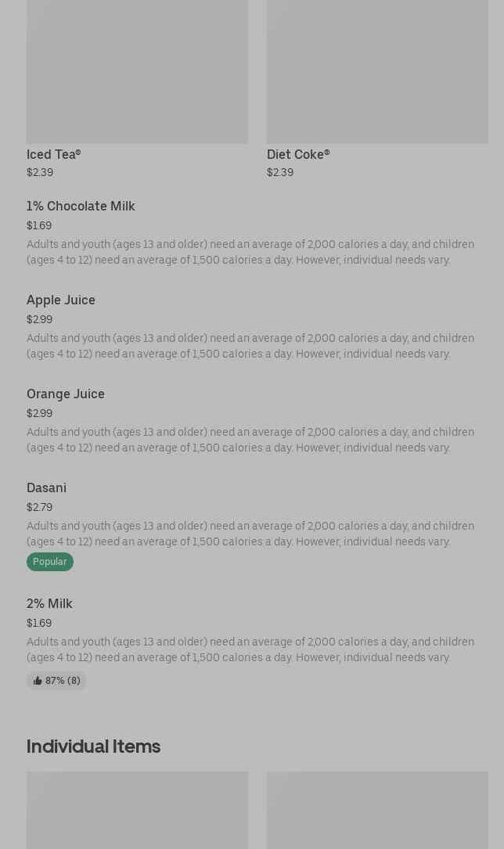Click the $2.79 price under Dasani
This screenshot has height=849, width=504.
click(x=39, y=508)
